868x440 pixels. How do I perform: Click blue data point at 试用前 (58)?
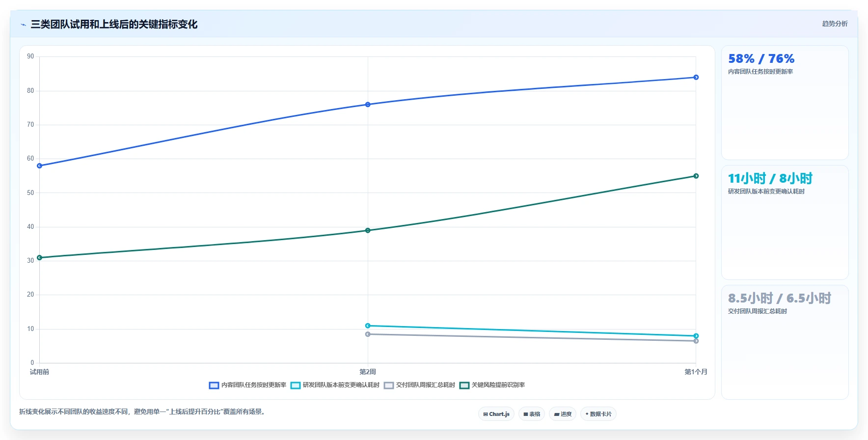40,166
